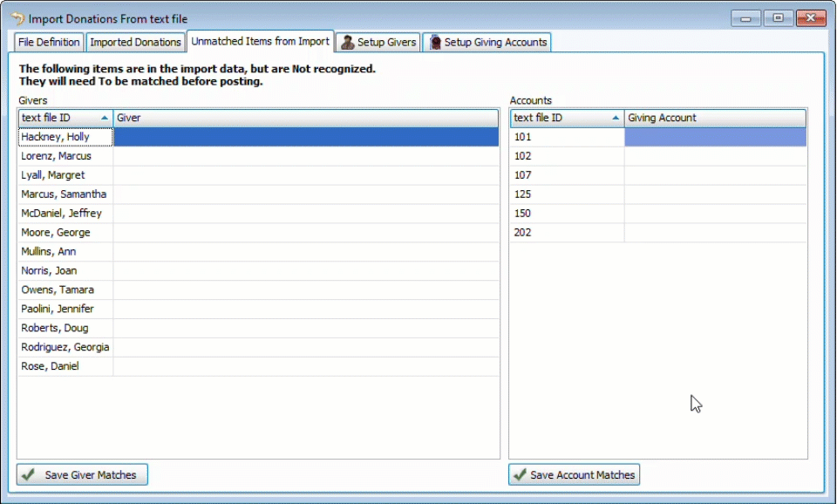Click the Giving Account column header
Viewport: 837px width, 504px height.
click(x=715, y=118)
